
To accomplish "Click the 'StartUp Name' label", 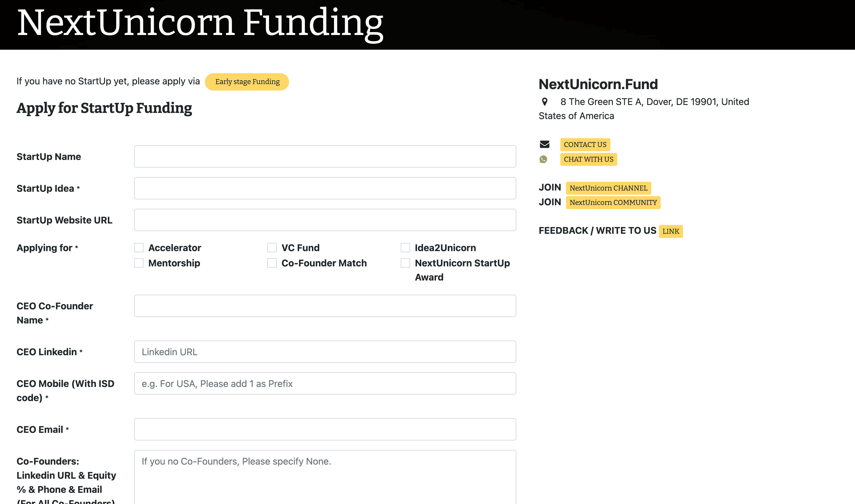I will (49, 156).
